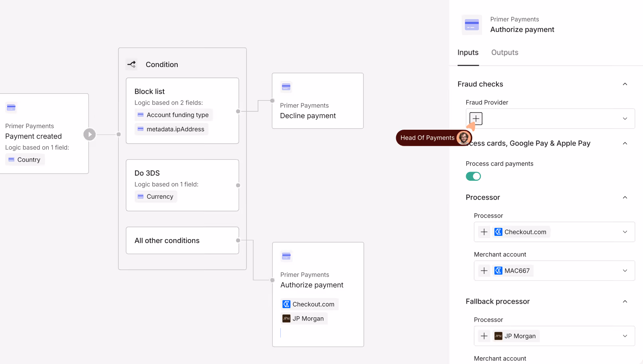Image resolution: width=643 pixels, height=364 pixels.
Task: Click the Authorize payment title on the canvas node
Action: coord(312,285)
